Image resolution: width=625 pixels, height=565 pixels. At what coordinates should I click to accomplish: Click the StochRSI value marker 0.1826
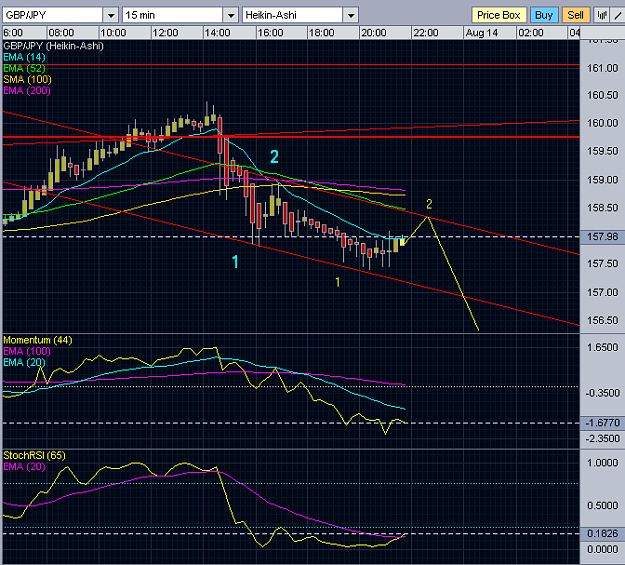tap(602, 533)
